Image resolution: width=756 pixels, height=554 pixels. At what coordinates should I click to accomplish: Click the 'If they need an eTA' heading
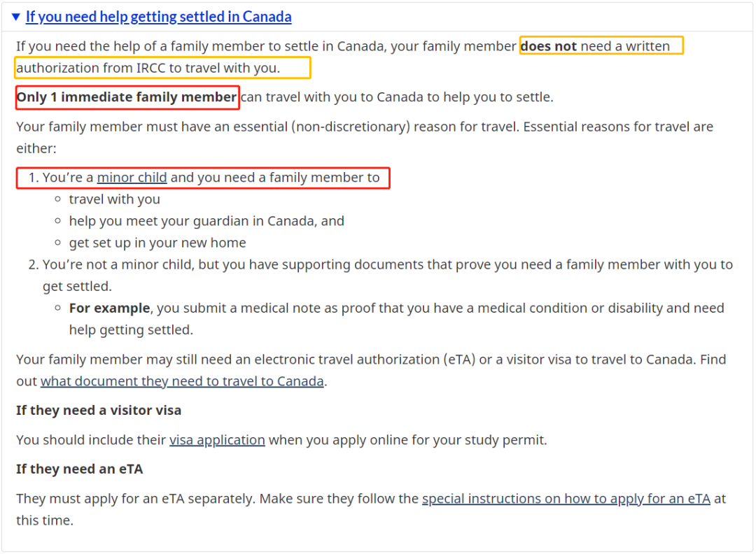[80, 469]
